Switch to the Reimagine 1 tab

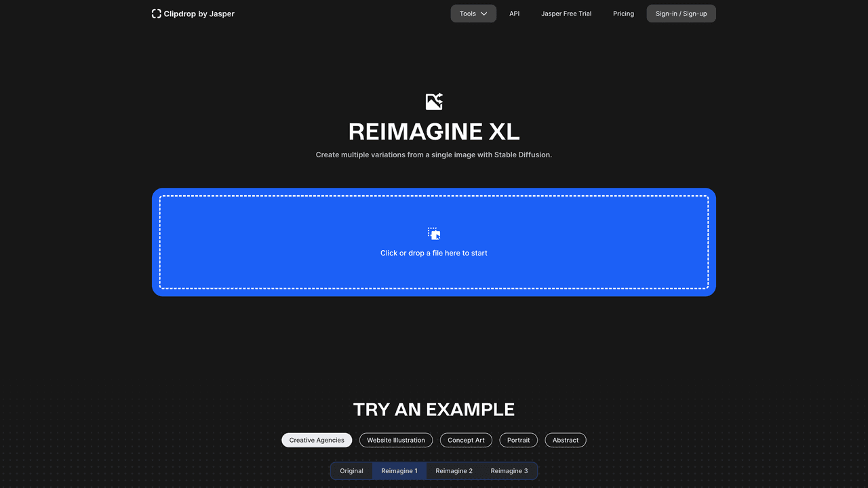tap(399, 471)
